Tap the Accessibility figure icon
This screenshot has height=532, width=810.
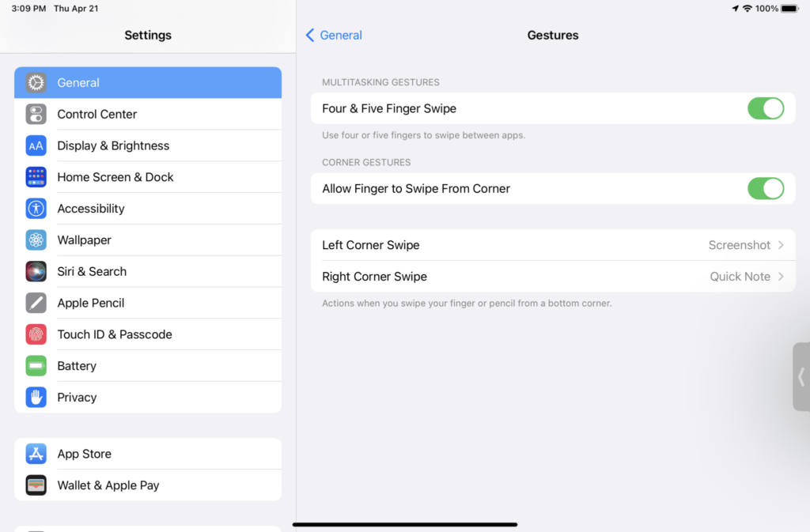(36, 209)
